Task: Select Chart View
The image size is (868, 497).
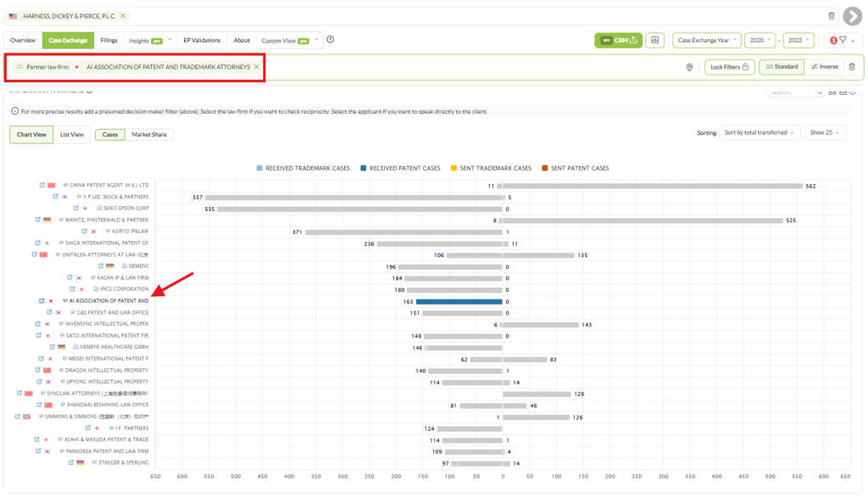Action: point(31,135)
